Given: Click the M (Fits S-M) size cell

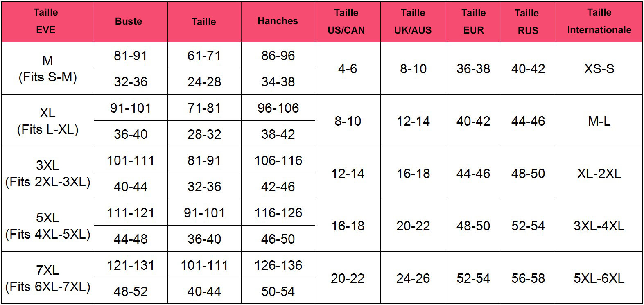Looking at the screenshot, I should 47,68.
